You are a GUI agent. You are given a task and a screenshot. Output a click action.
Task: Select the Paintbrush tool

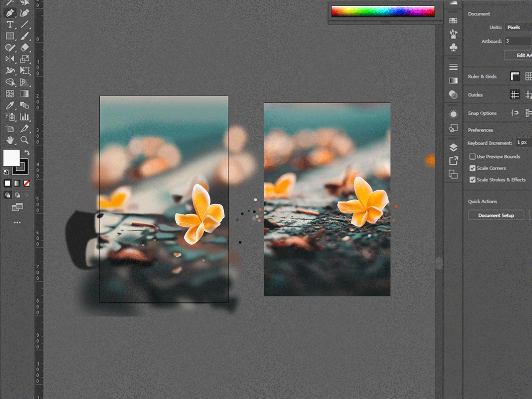(x=25, y=36)
